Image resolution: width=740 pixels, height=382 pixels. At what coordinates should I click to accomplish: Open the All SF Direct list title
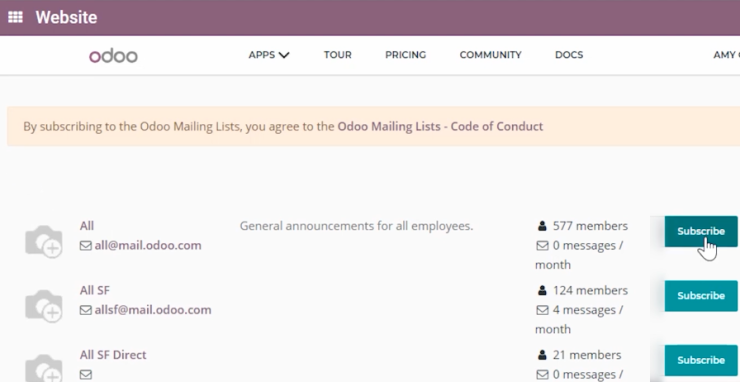tap(113, 355)
